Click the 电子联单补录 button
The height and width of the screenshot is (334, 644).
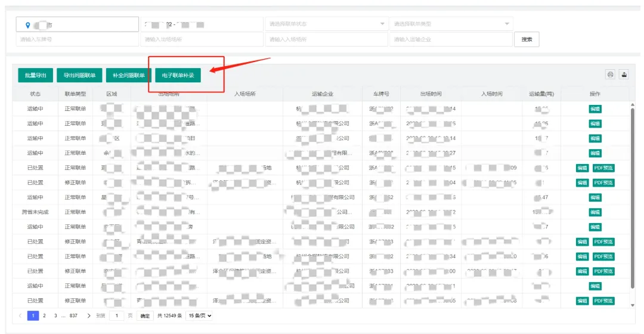point(178,75)
